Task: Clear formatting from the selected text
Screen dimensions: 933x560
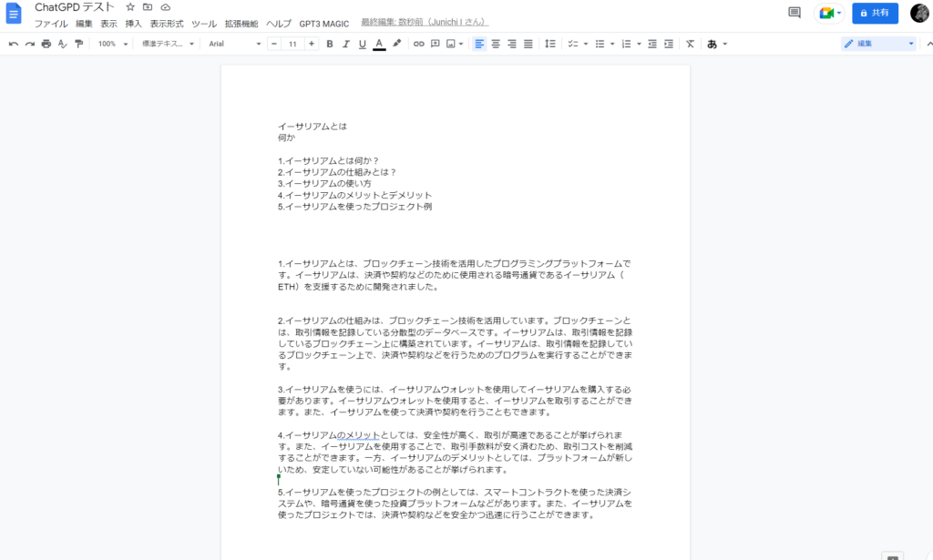Action: [691, 44]
